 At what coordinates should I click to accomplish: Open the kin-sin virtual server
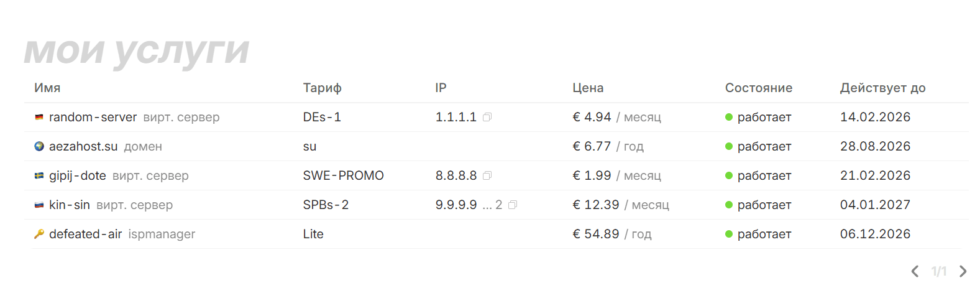tap(70, 205)
